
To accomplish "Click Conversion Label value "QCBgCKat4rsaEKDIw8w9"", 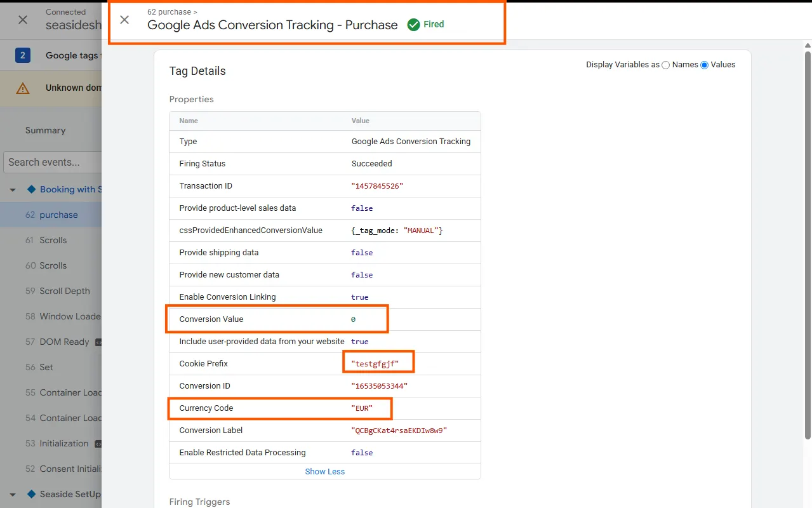I will (x=399, y=431).
